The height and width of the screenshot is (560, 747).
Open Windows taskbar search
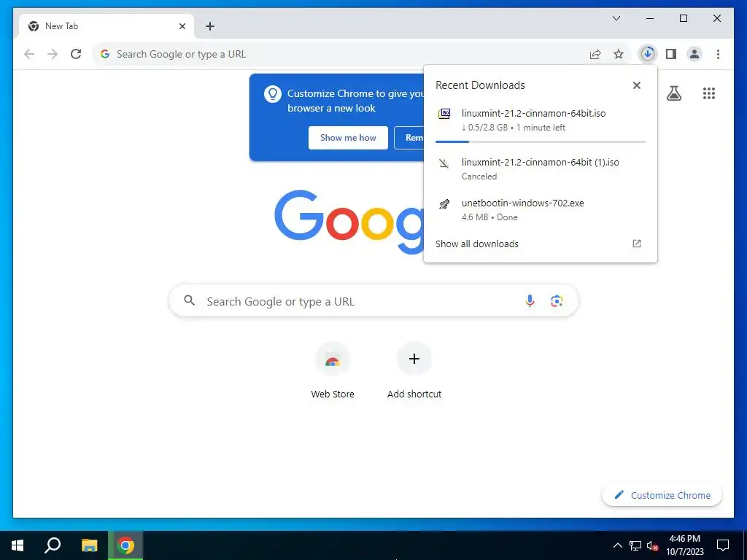[x=53, y=545]
